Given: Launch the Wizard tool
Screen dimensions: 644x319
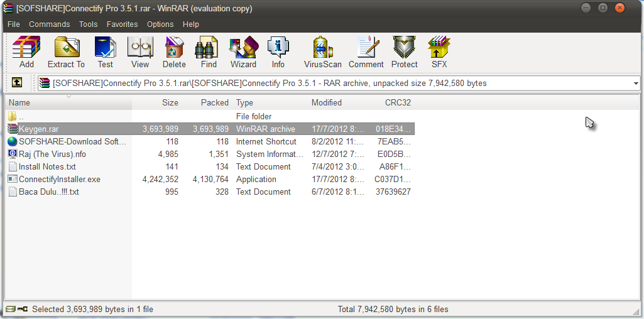Looking at the screenshot, I should coord(243,52).
